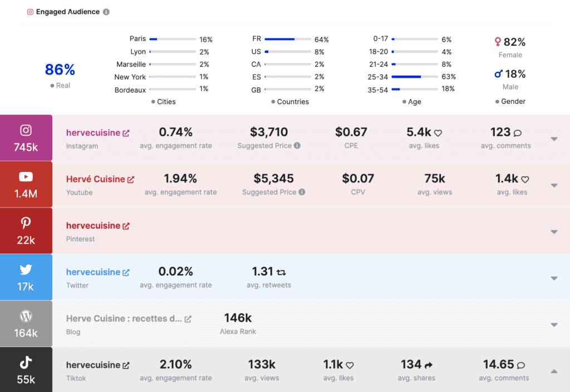This screenshot has width=570, height=392.
Task: Click the YouTube platform icon tile
Action: (x=26, y=184)
